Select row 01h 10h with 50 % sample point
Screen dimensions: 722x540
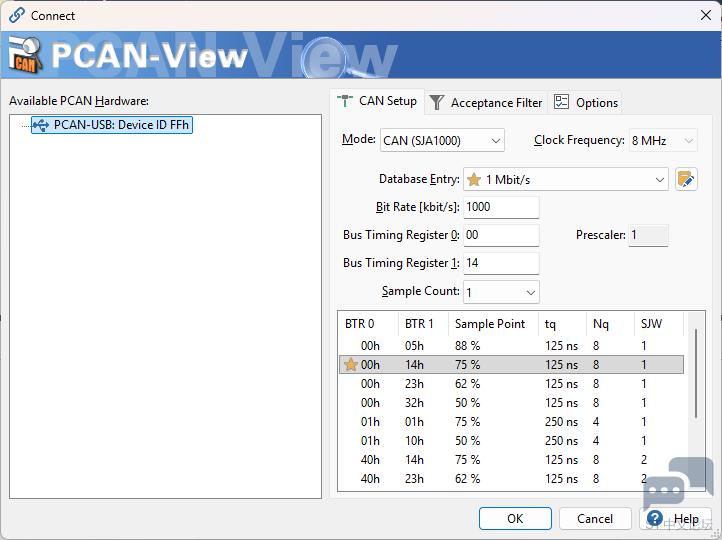click(x=511, y=441)
